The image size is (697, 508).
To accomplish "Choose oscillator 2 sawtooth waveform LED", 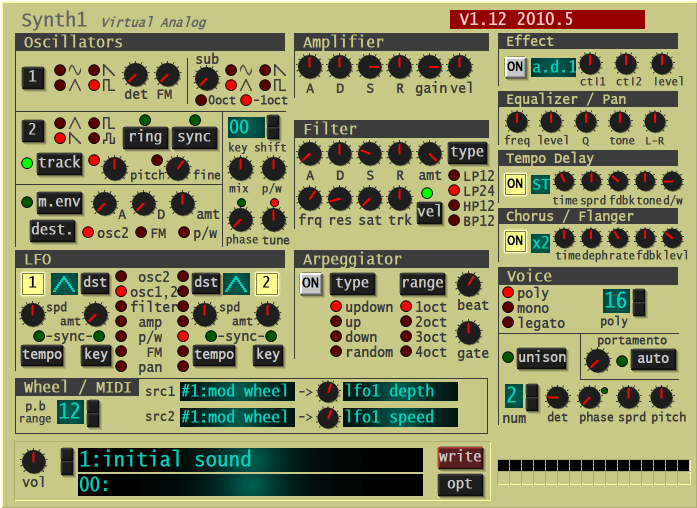I will 60,138.
